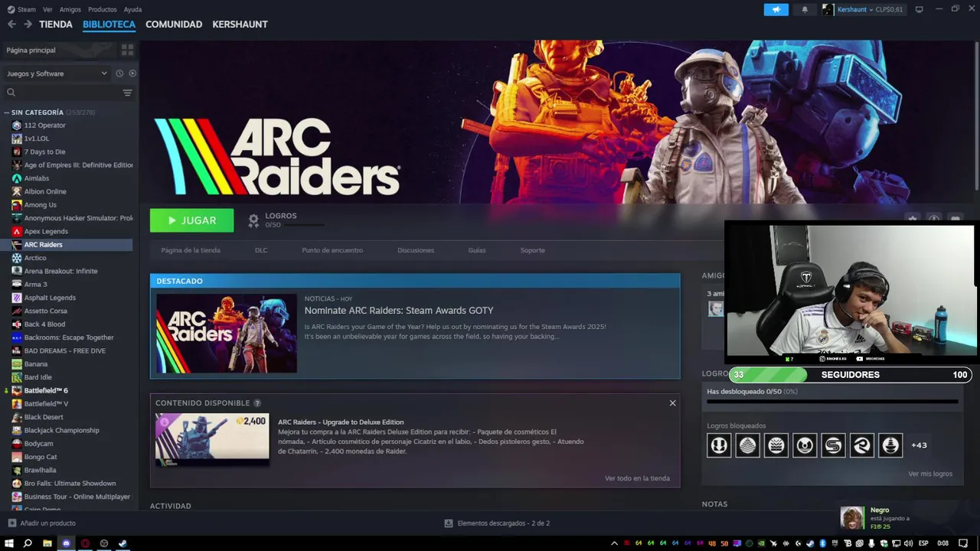Click the achievements progress bar under Has desbloqueado
Screen dimensions: 980x551
[832, 401]
